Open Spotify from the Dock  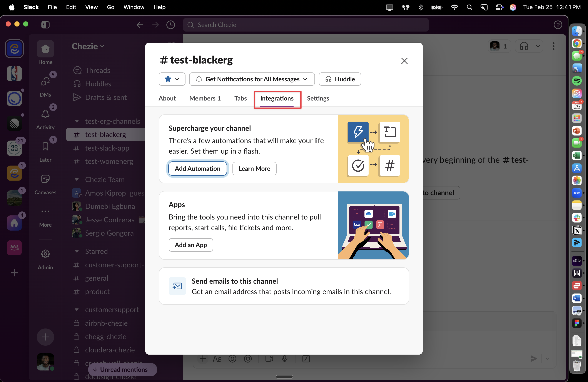pyautogui.click(x=577, y=81)
